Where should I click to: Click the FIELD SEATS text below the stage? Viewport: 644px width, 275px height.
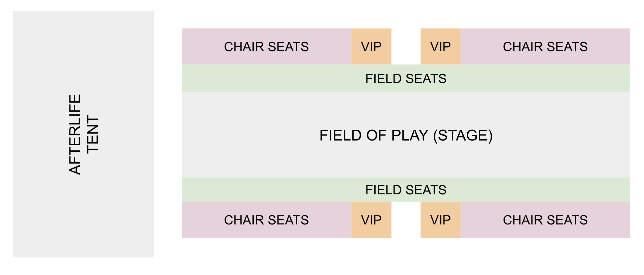[406, 190]
